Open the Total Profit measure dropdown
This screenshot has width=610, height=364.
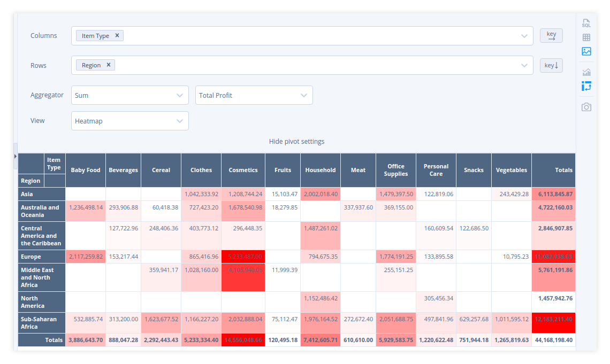pos(254,95)
